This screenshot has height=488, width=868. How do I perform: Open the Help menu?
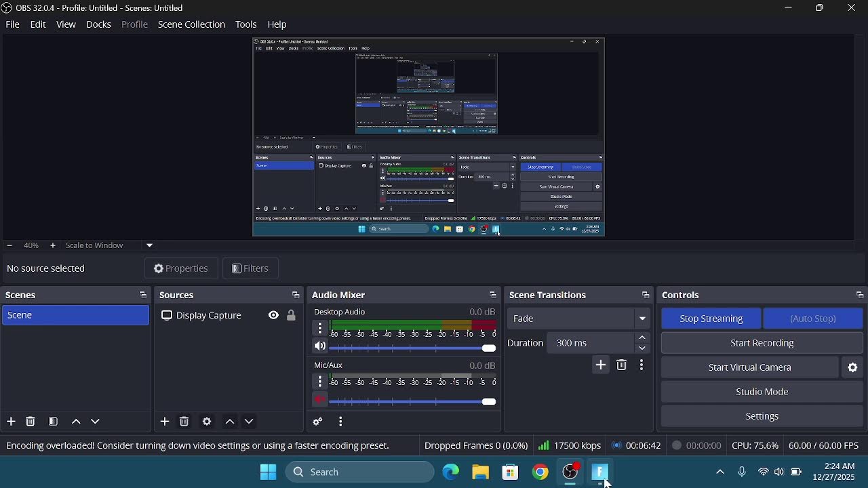point(277,24)
